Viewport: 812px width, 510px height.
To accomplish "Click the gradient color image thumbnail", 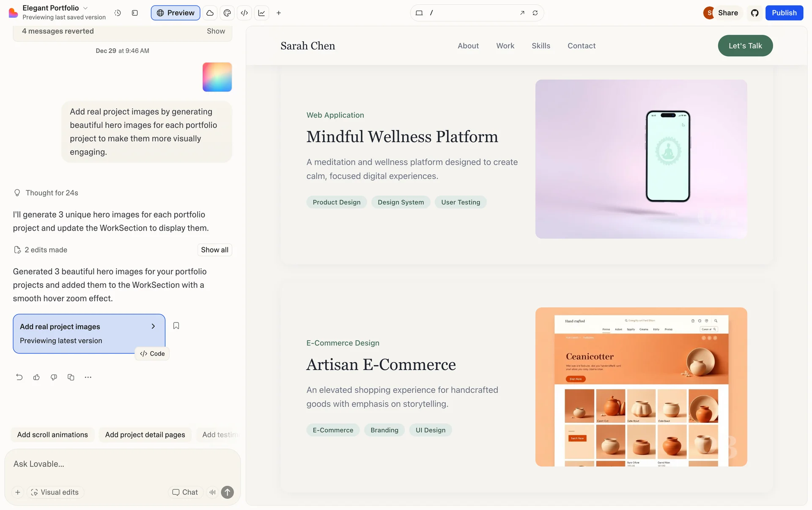I will 217,77.
